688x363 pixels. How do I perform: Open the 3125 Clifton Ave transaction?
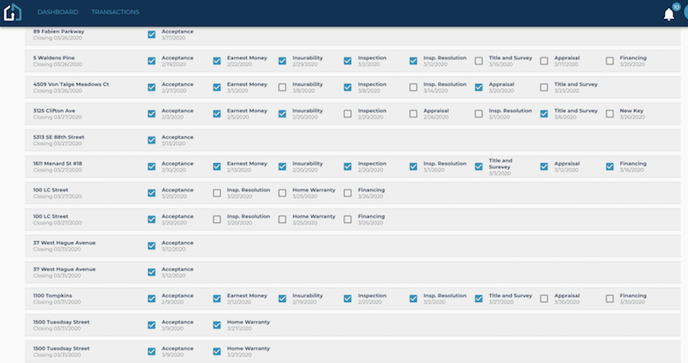coord(54,111)
